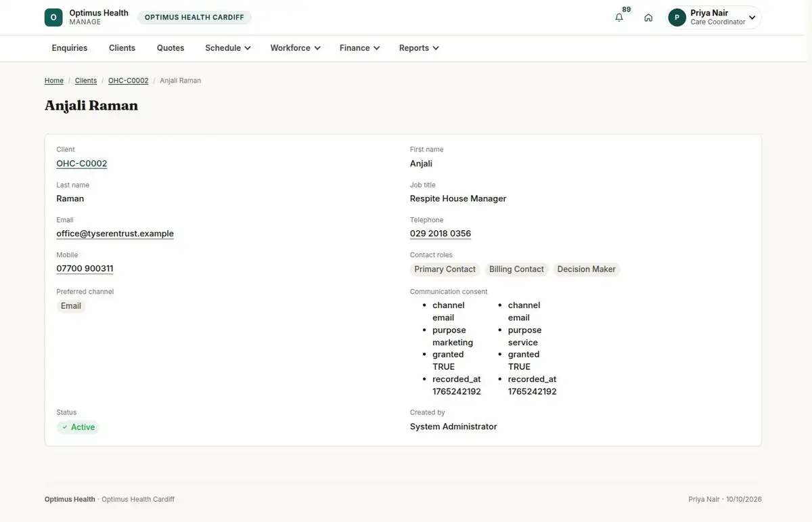Click the green Optimus Health logo icon
812x522 pixels.
[x=53, y=18]
